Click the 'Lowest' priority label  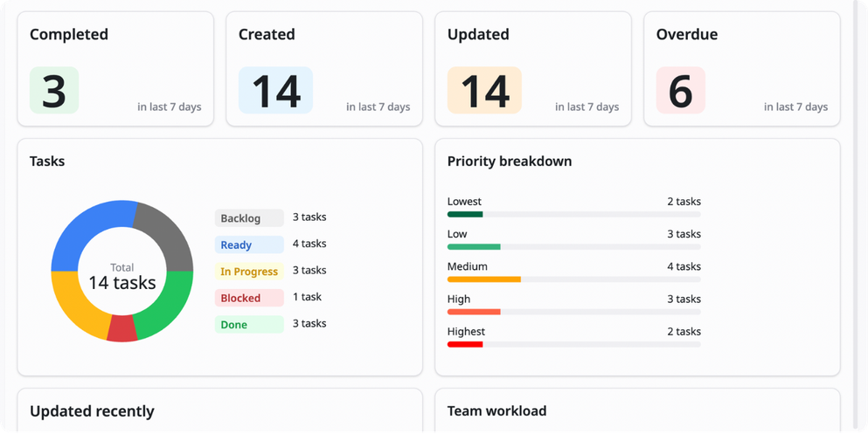click(464, 202)
